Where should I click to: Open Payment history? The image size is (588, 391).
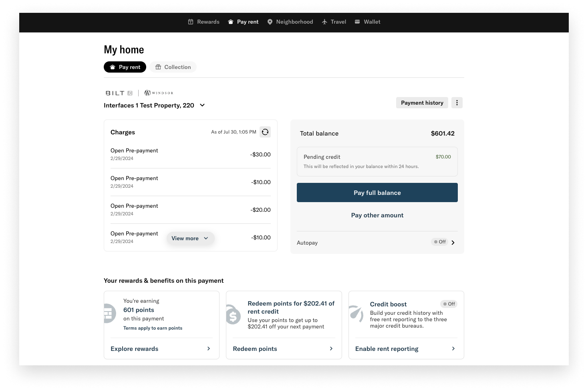coord(422,103)
